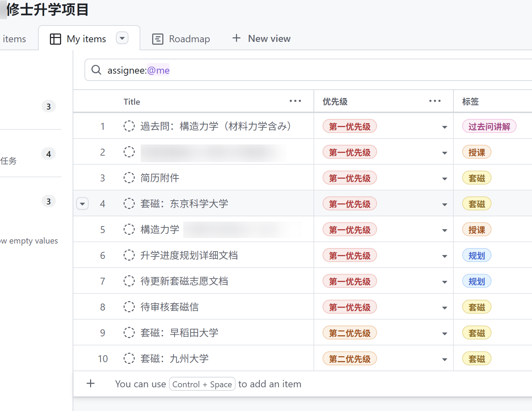Open item 套磁：九州大学

174,358
